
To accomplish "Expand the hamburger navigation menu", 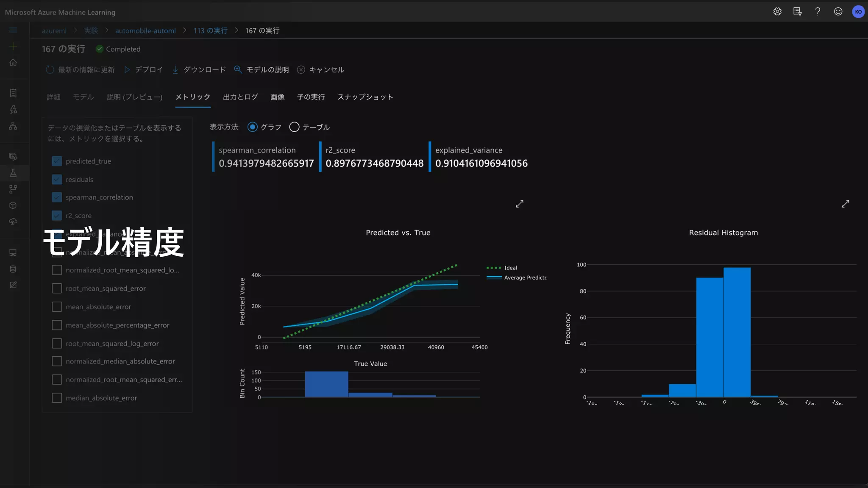I will tap(13, 30).
